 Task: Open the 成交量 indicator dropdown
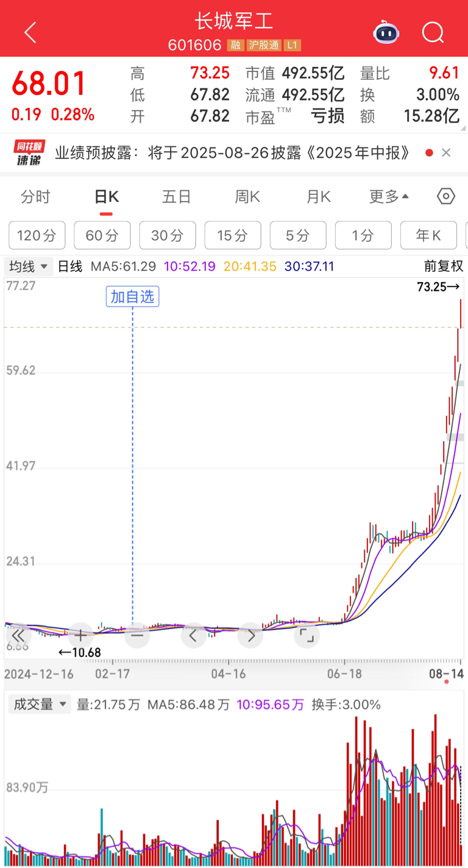[x=40, y=705]
